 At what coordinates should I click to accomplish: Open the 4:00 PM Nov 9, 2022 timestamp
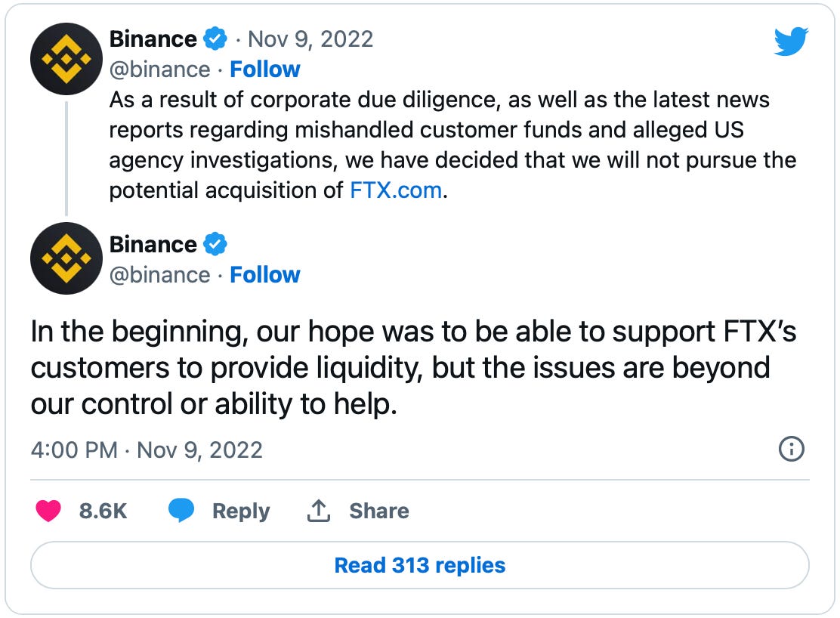pyautogui.click(x=147, y=450)
